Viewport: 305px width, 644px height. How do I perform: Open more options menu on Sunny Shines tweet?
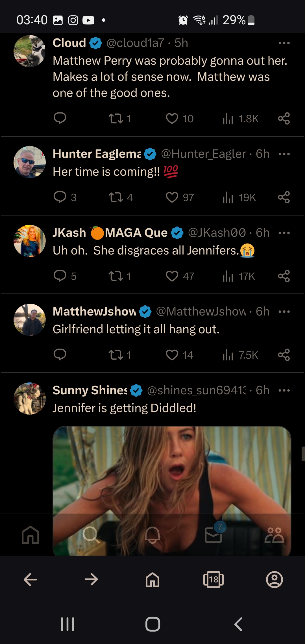click(x=284, y=390)
